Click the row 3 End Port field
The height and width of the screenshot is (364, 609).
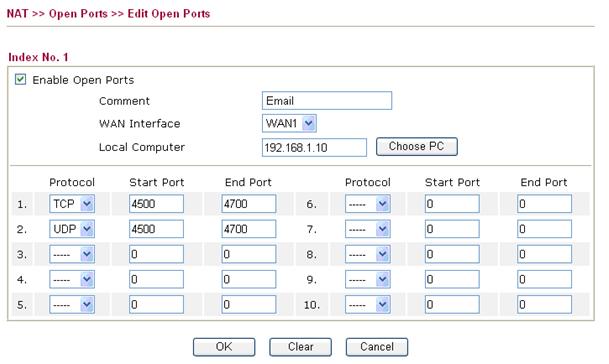[x=249, y=254]
